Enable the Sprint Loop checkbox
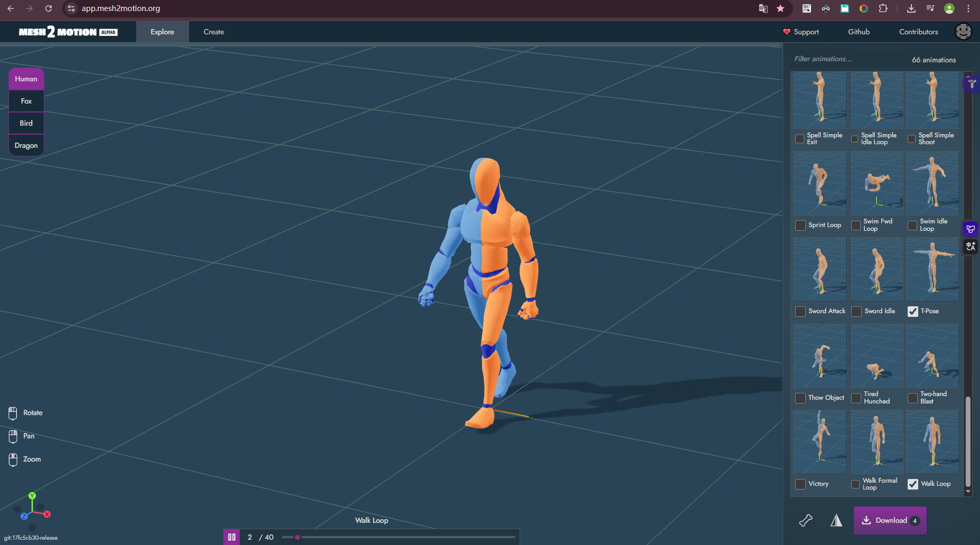The width and height of the screenshot is (980, 545). click(x=800, y=225)
